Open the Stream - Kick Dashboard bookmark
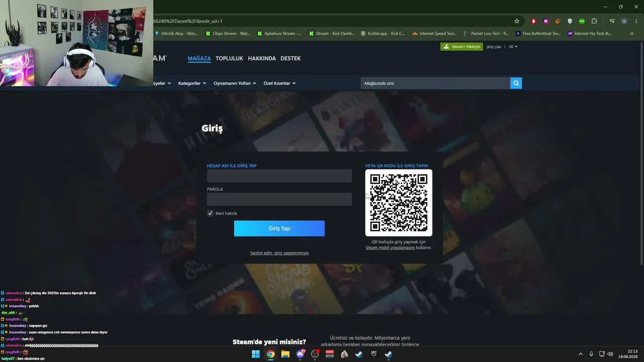 (x=332, y=34)
